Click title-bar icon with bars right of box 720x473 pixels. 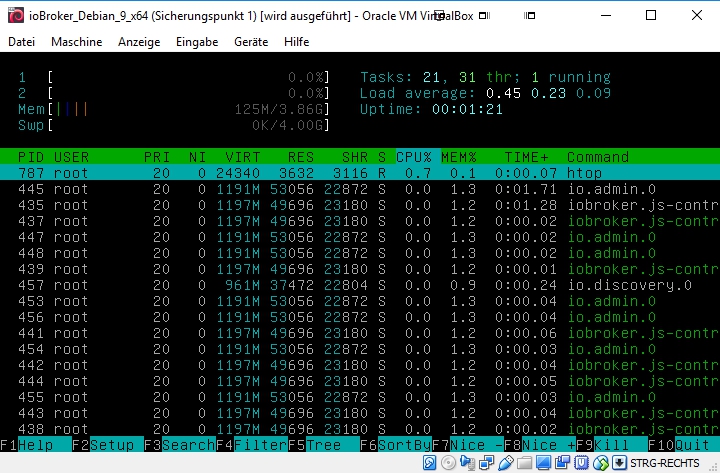pyautogui.click(x=484, y=16)
